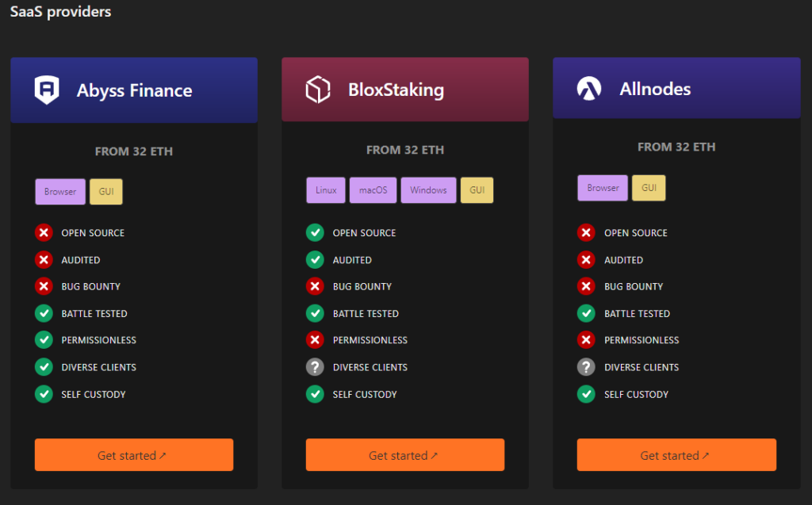Click FROM 32 ETH on Allnodes card
812x505 pixels.
click(676, 147)
